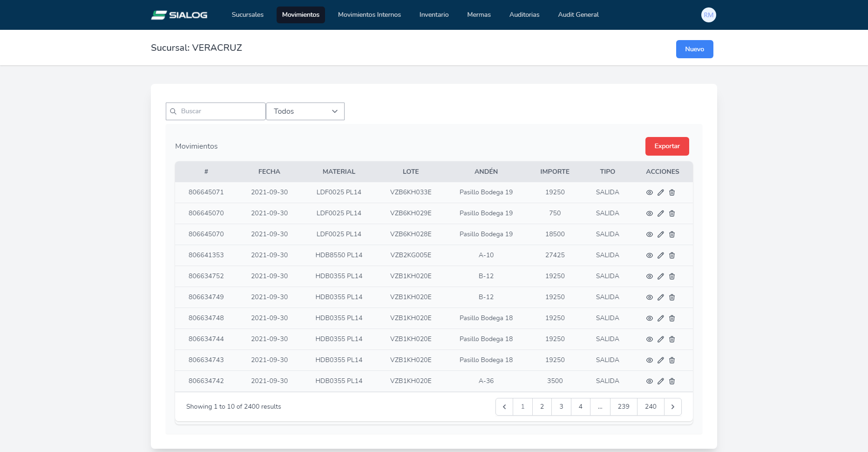The height and width of the screenshot is (452, 868).
Task: Select importe value 27425
Action: pos(555,255)
